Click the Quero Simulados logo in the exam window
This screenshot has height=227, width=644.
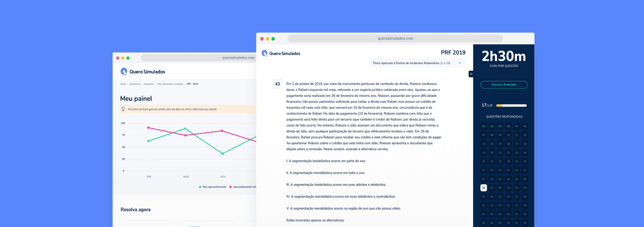[281, 53]
